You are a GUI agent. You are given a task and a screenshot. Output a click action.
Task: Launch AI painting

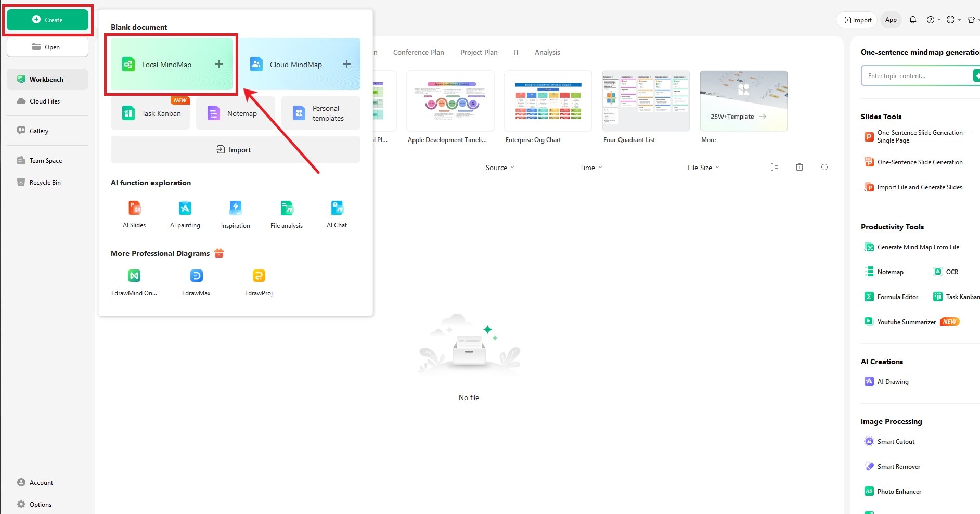tap(185, 214)
